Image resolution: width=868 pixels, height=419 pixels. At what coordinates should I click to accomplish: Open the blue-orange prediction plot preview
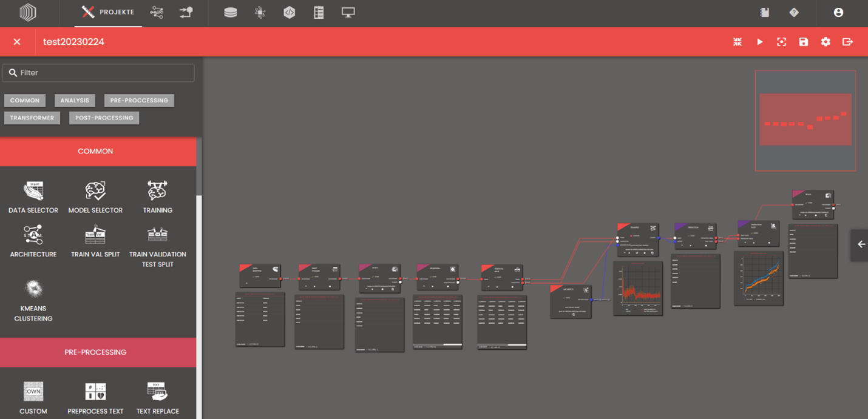pos(758,278)
